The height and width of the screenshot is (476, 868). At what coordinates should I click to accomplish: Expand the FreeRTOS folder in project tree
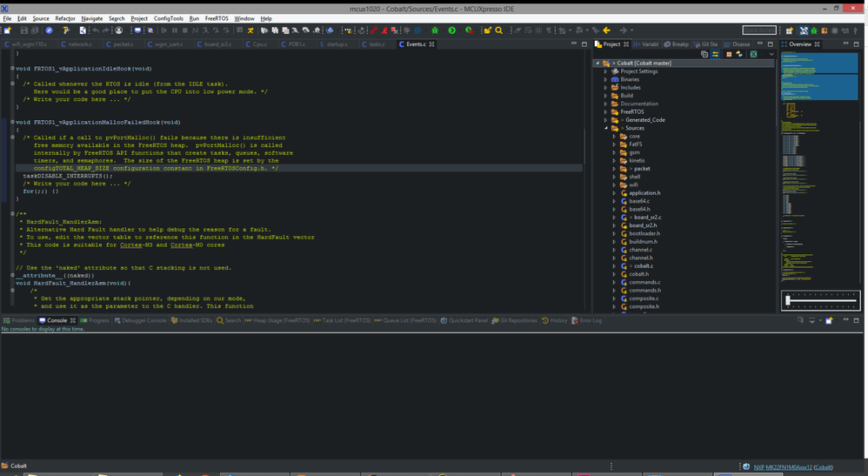click(x=605, y=112)
